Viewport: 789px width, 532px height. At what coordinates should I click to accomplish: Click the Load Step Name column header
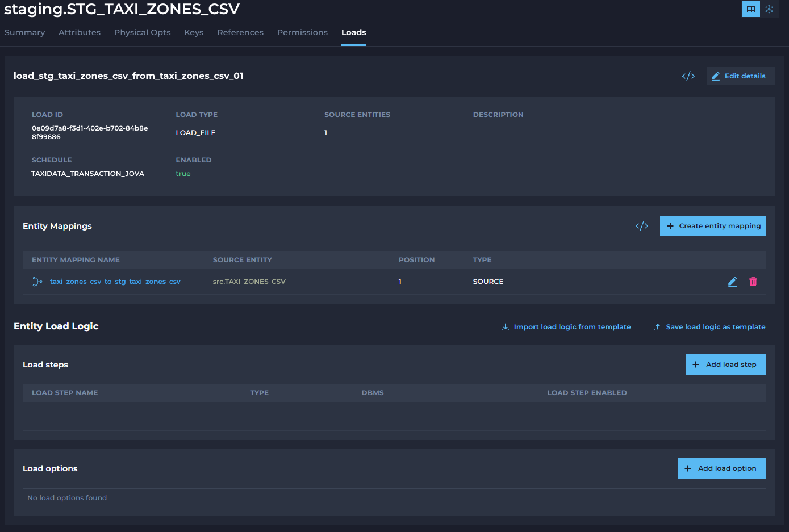point(65,393)
